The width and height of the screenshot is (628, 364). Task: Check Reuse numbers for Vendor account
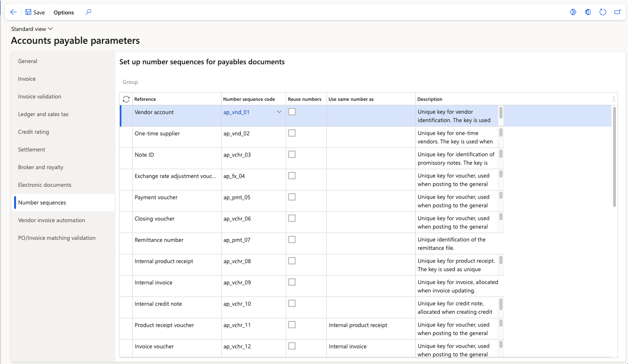point(292,112)
